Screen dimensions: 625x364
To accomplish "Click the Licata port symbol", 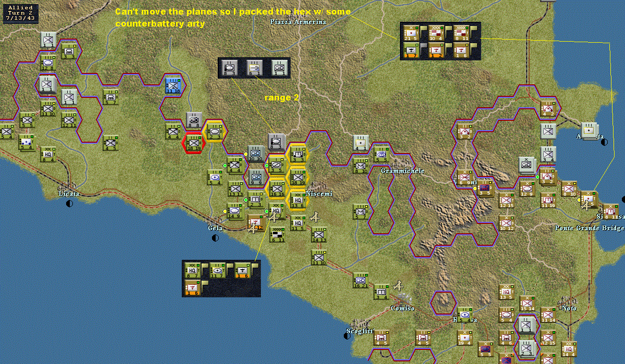I will [x=69, y=204].
